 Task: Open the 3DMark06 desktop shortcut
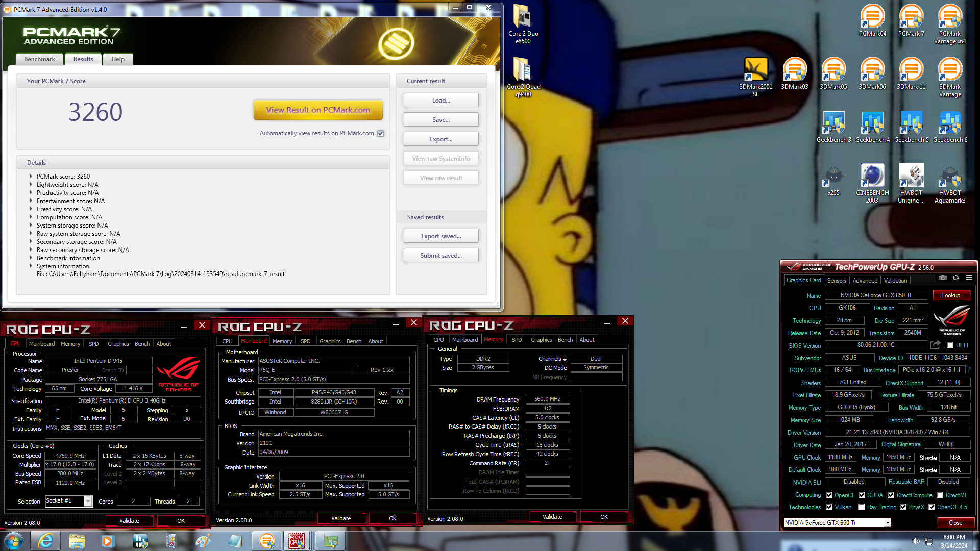[872, 73]
